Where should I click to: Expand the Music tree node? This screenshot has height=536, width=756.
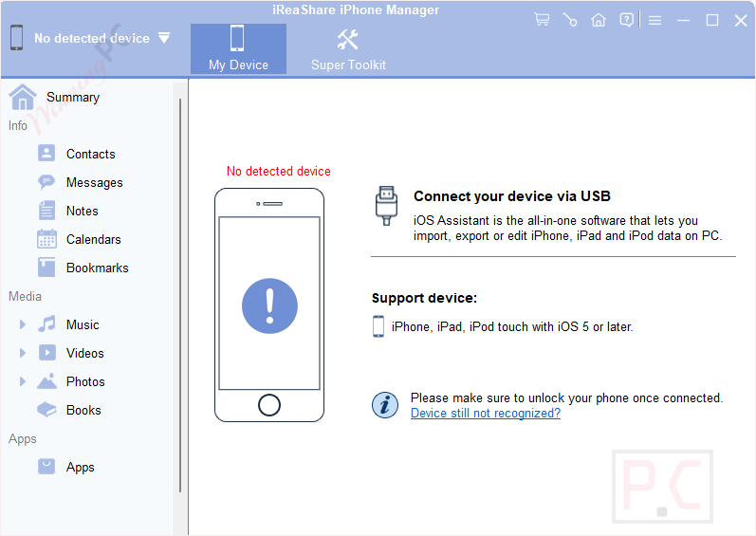(22, 324)
